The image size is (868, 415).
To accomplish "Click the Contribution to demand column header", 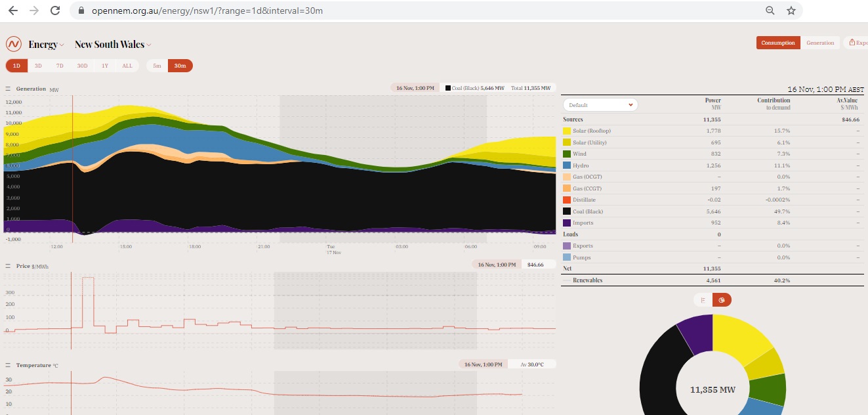I will click(x=774, y=104).
